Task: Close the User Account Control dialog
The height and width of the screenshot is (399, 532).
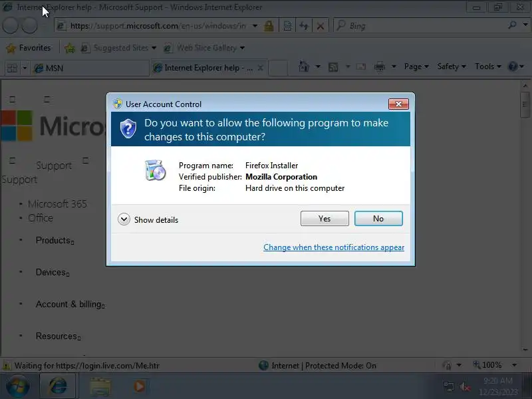Action: [x=398, y=104]
